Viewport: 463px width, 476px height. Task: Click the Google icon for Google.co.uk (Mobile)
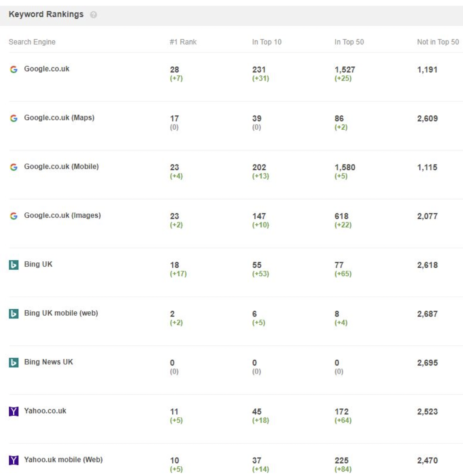tap(14, 167)
